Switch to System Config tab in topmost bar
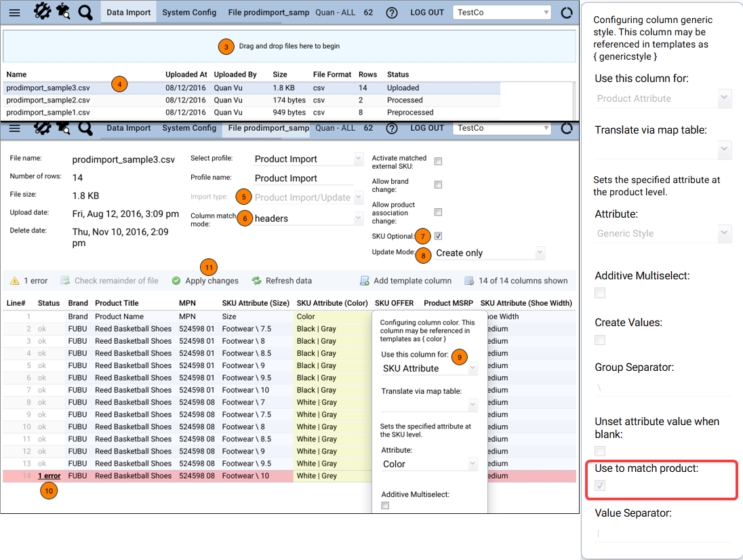 (x=189, y=12)
